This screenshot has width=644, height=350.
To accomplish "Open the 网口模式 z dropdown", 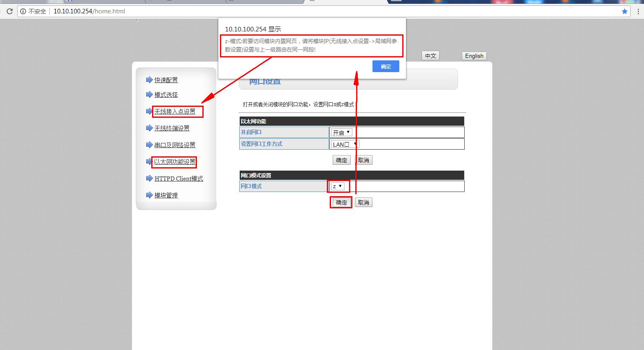I will [338, 186].
